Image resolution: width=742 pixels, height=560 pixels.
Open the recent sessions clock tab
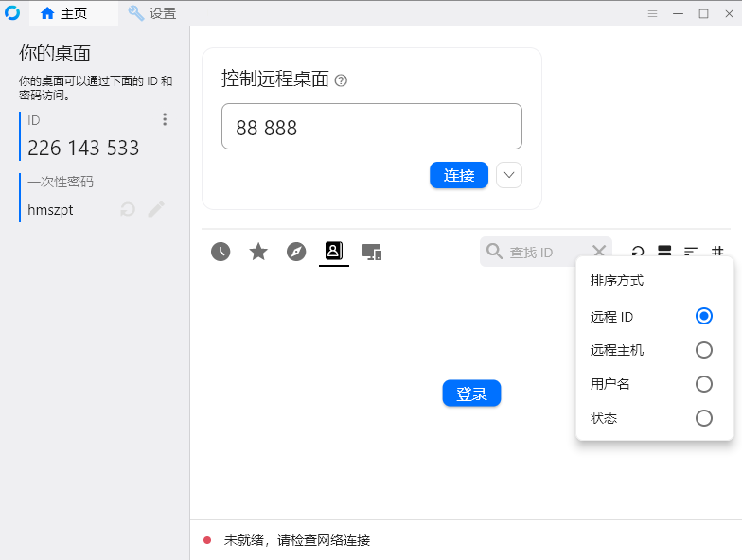[221, 252]
